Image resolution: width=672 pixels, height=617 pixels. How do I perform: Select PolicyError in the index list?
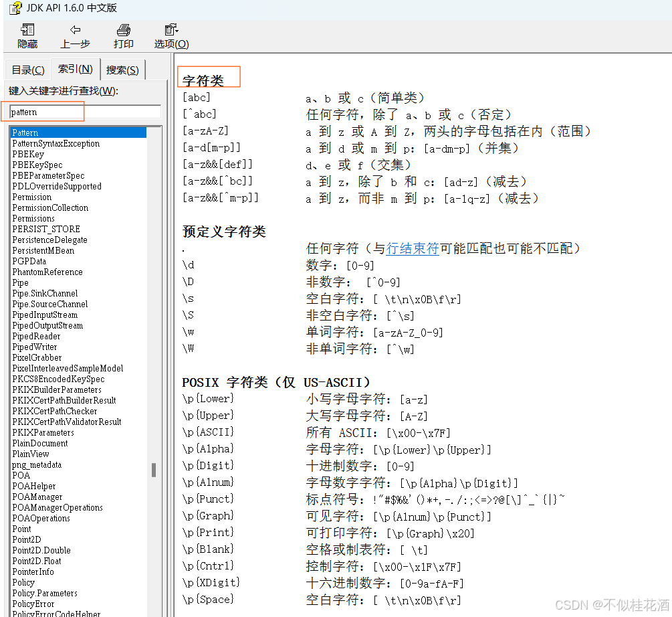point(33,604)
